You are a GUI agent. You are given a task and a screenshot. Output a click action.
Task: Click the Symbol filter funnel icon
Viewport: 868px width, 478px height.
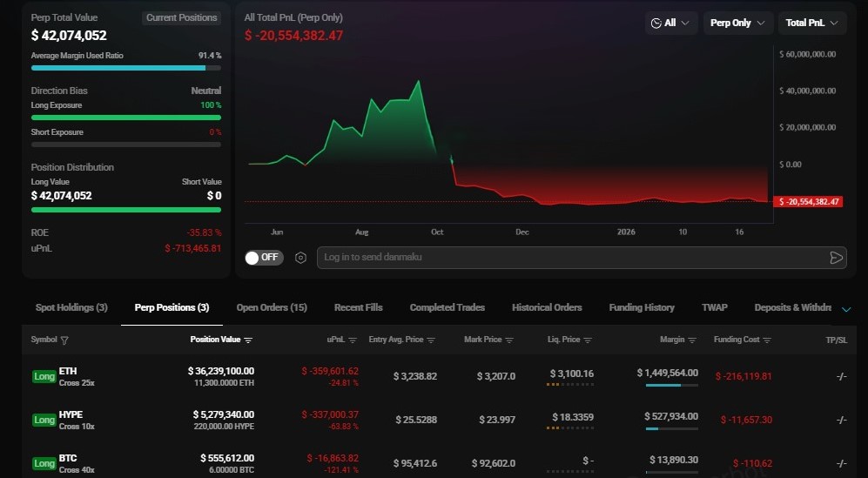(x=64, y=340)
